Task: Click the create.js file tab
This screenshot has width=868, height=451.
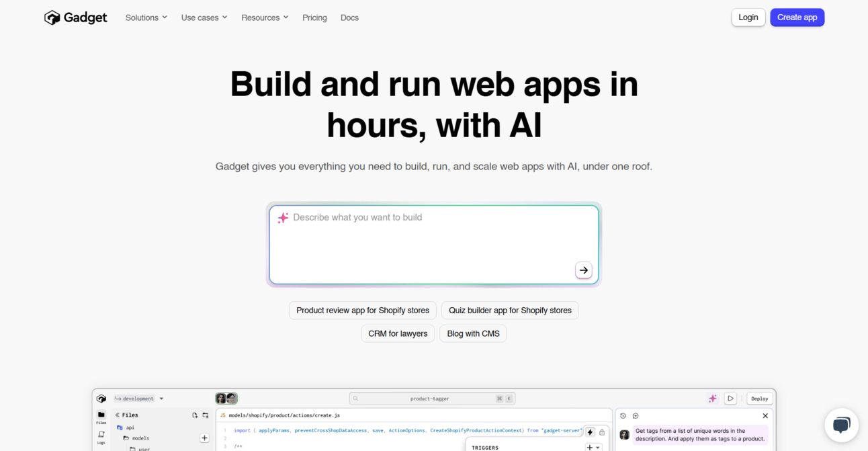Action: pos(280,415)
